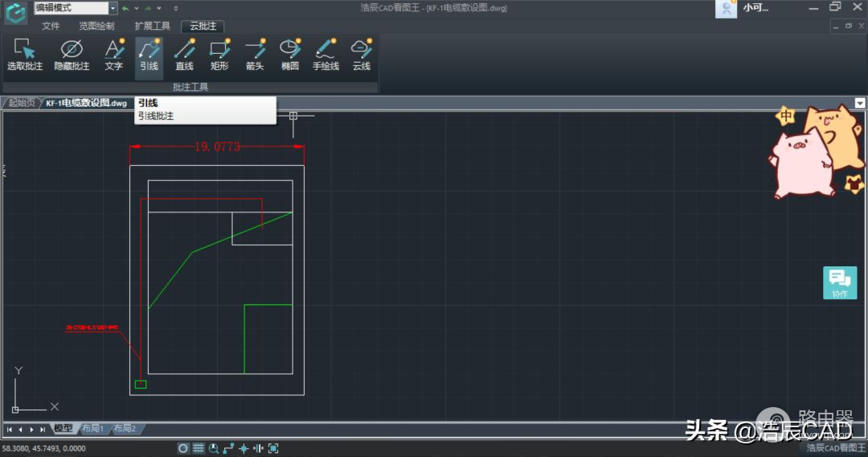Choose the 椭圆 ellipse annotation tool
The height and width of the screenshot is (457, 868).
coord(290,55)
